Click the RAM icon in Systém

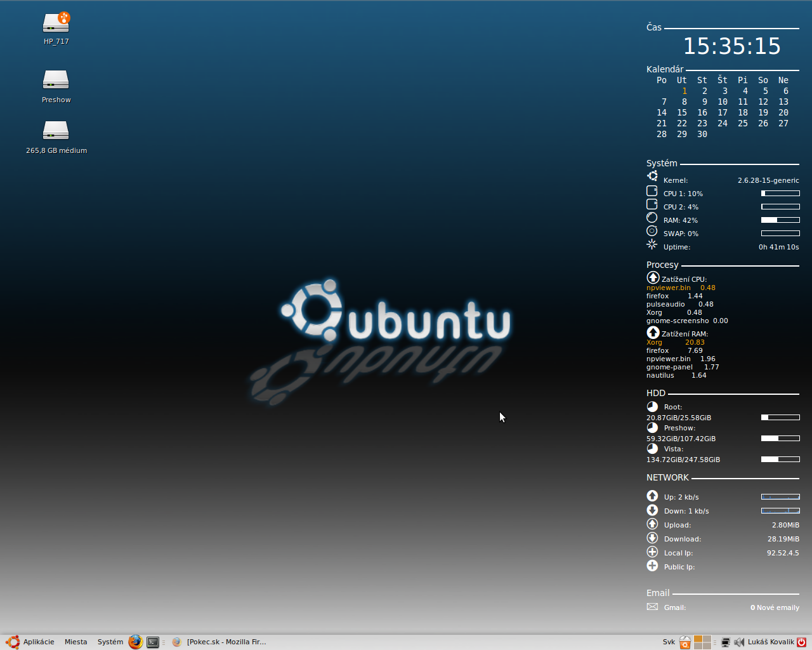652,218
